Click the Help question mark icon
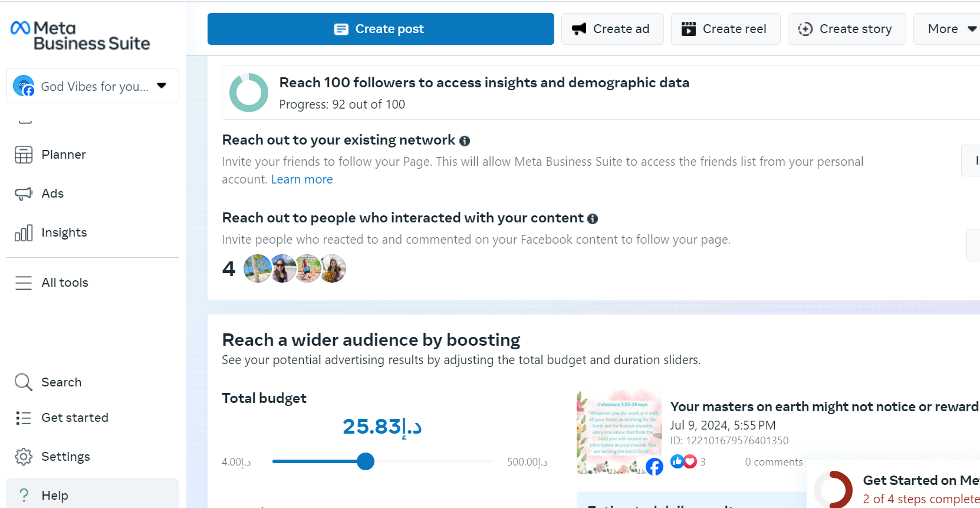This screenshot has height=508, width=980. (x=24, y=496)
